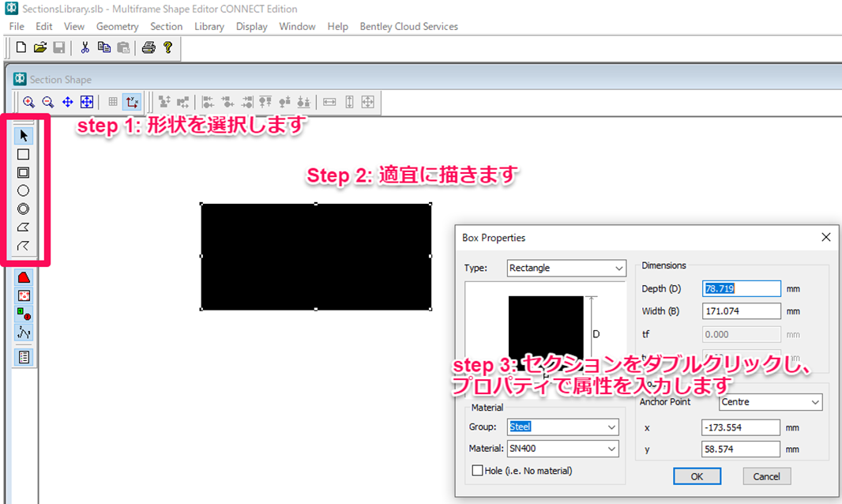Dismiss the dialog with Cancel
Screen dimensions: 842x504
(766, 476)
